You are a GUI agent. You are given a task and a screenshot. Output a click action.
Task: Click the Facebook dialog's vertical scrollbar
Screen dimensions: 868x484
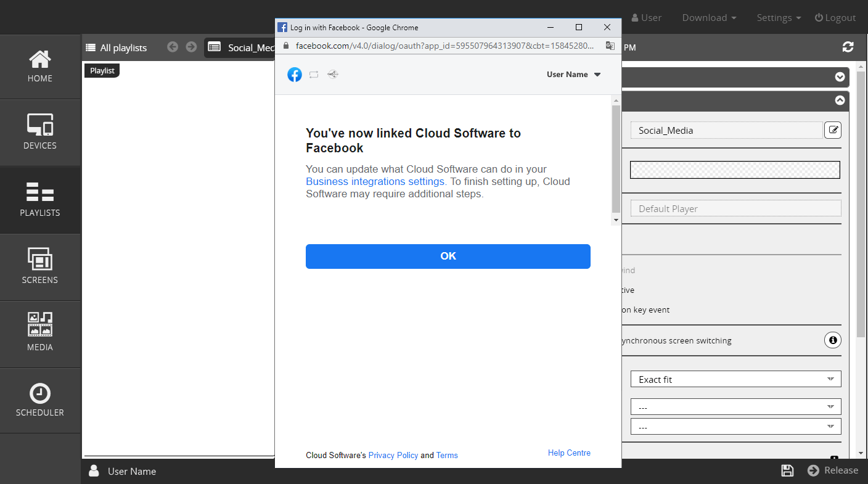point(616,159)
